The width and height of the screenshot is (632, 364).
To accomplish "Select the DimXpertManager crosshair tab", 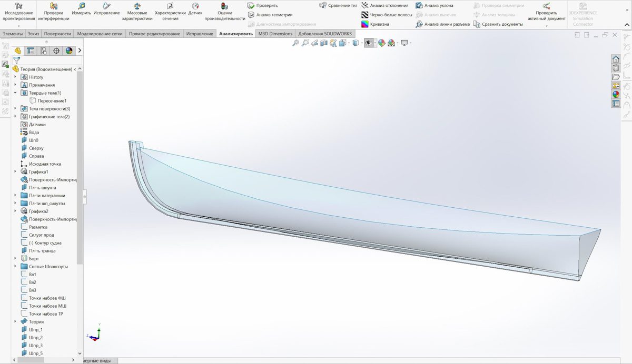I will tap(56, 51).
